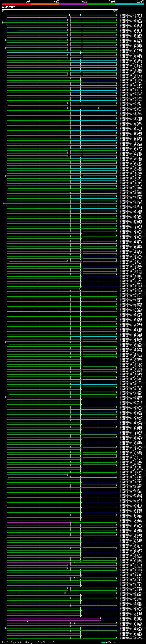The height and width of the screenshot is (644, 146).
Task: Select hit UniRef100_Q8IDR9
Action: coord(131,57)
